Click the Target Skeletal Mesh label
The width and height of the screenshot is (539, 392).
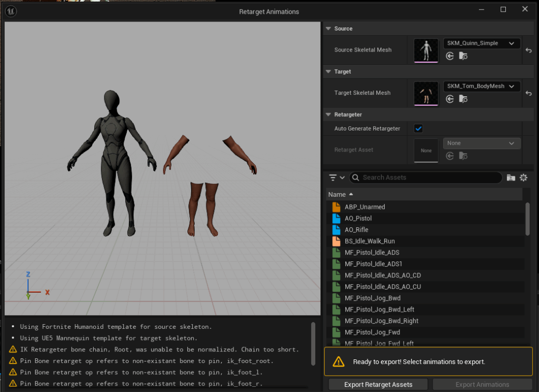[362, 93]
